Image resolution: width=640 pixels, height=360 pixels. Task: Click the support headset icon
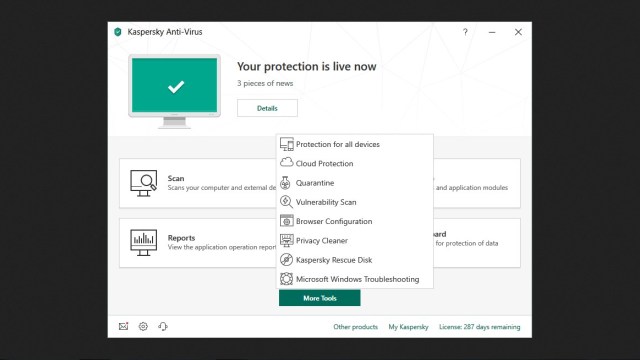tap(163, 326)
